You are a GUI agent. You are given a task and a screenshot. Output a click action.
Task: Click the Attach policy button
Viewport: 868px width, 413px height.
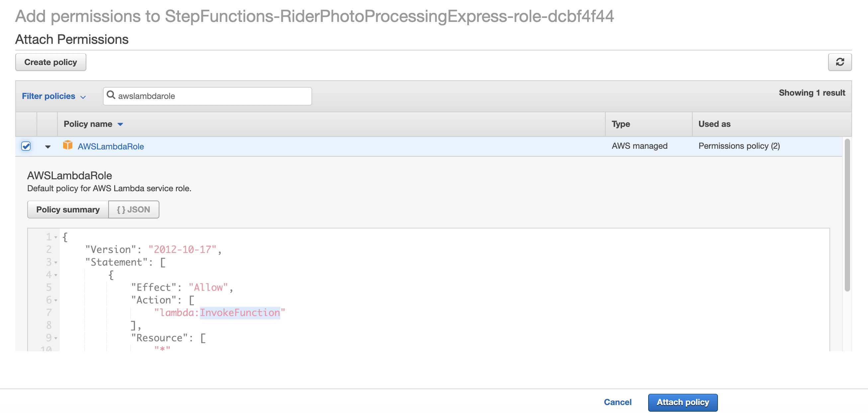(x=683, y=402)
